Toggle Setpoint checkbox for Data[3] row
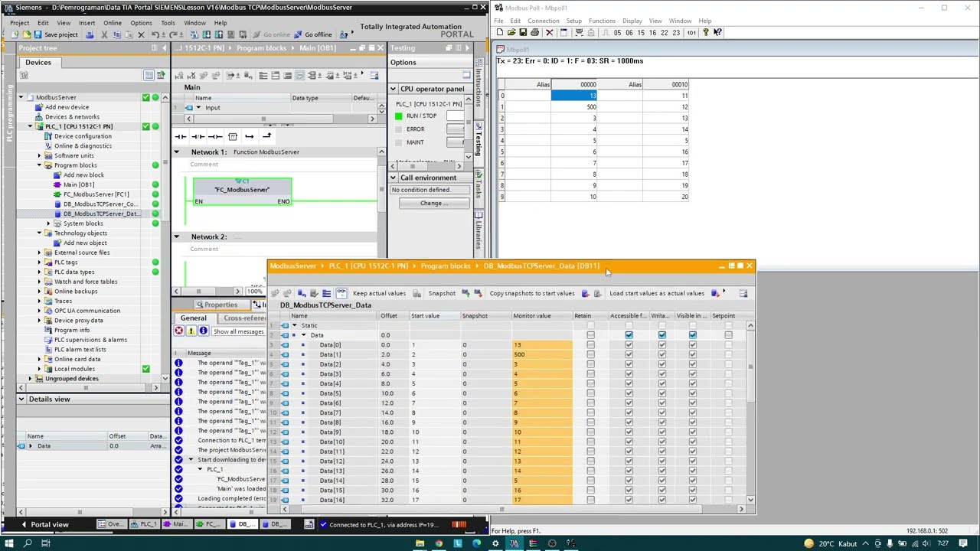Image resolution: width=980 pixels, height=551 pixels. pos(728,373)
